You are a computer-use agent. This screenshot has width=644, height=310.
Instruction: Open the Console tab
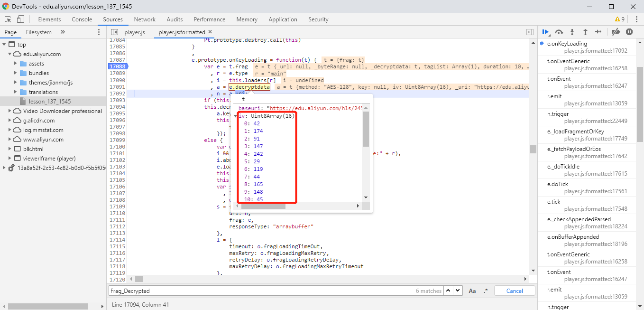82,19
